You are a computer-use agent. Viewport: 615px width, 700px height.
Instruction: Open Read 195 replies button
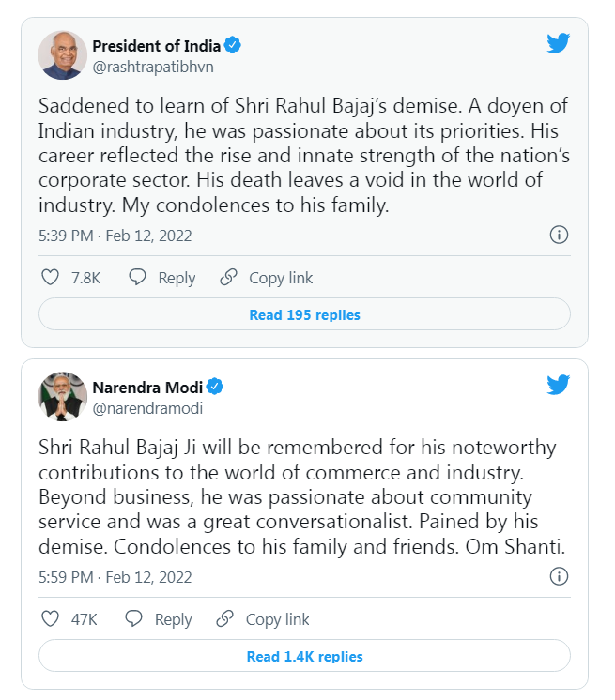point(304,315)
